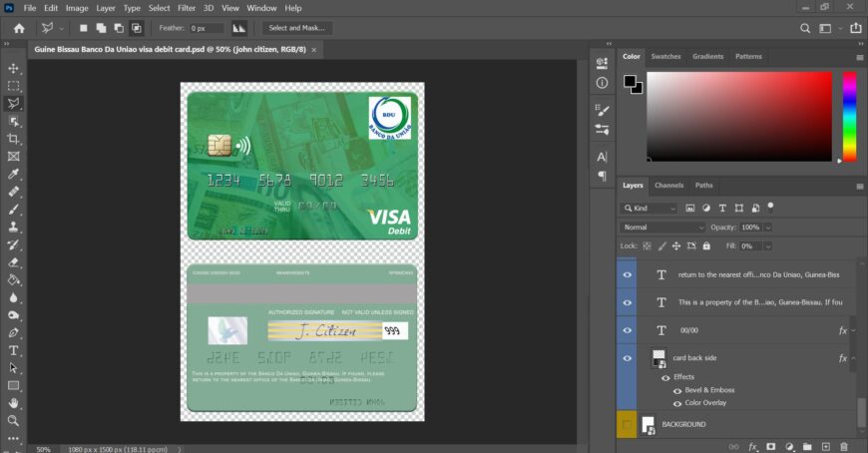
Task: Select the Pen tool
Action: coord(13,333)
